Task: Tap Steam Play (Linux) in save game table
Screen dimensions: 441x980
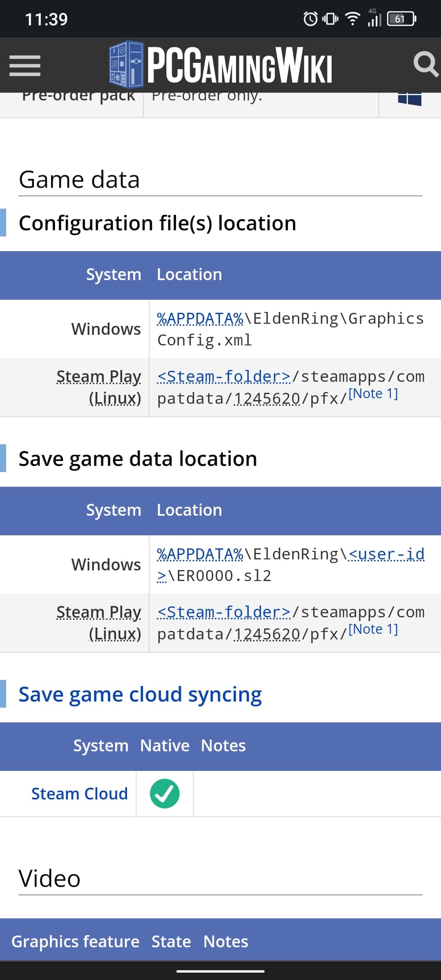Action: point(99,623)
